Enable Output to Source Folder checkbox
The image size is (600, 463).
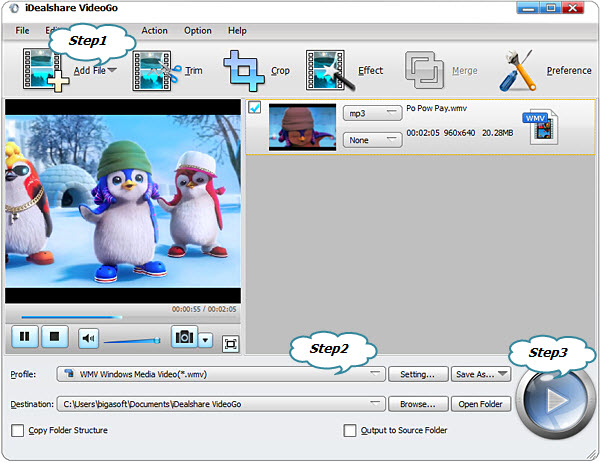(350, 430)
